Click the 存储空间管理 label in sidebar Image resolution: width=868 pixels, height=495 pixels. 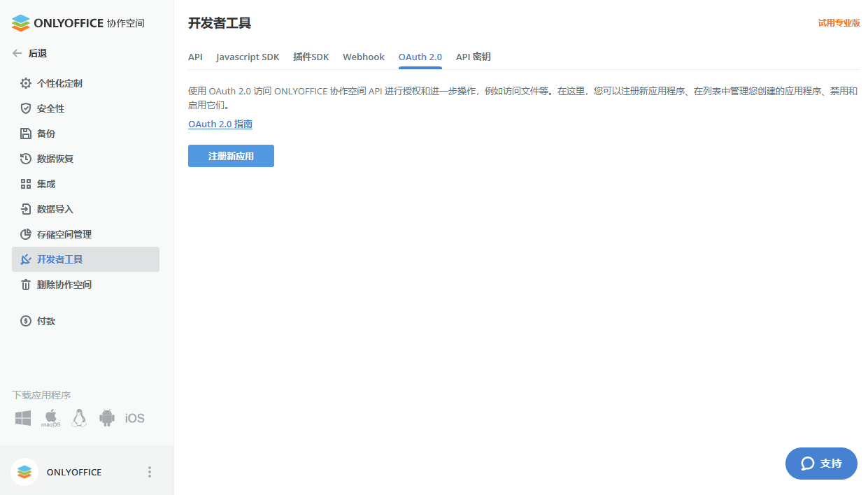point(64,234)
